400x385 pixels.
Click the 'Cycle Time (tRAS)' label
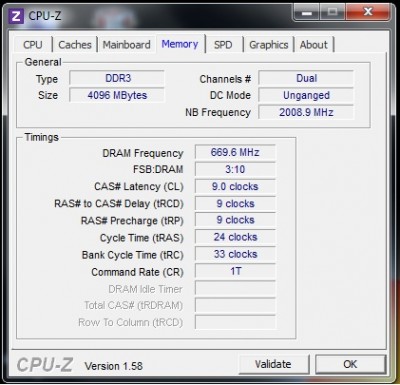(142, 238)
